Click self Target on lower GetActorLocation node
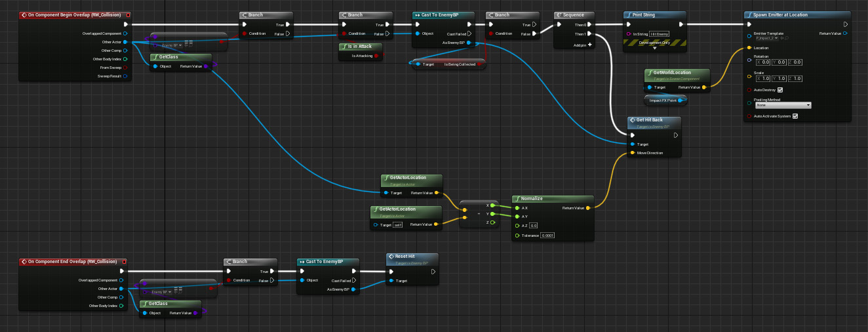This screenshot has width=868, height=332. tap(397, 225)
